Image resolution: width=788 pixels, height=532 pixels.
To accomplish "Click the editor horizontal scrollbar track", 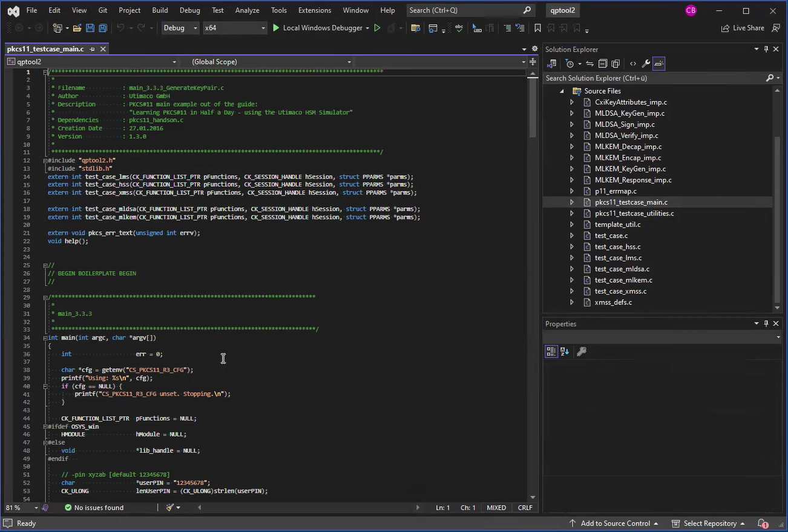I will coord(307,507).
